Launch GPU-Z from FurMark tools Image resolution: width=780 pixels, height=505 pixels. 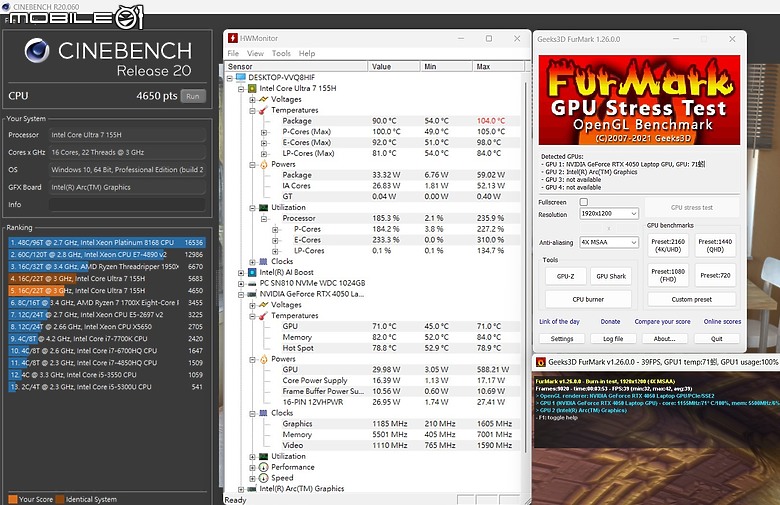[x=566, y=276]
